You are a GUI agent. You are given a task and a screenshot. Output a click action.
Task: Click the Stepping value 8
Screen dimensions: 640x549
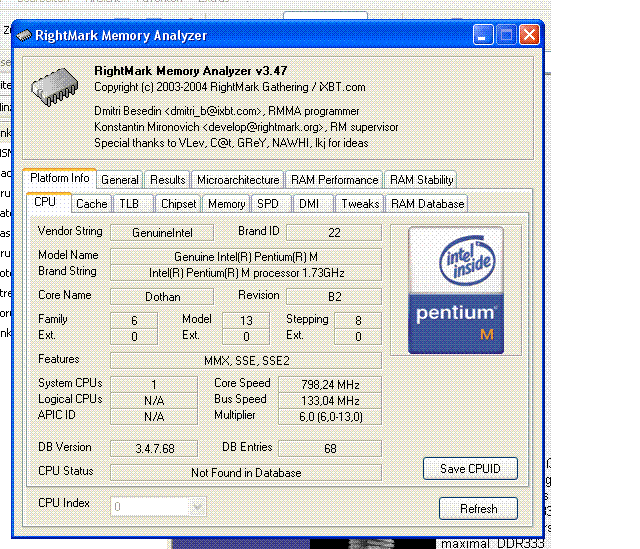pos(358,321)
